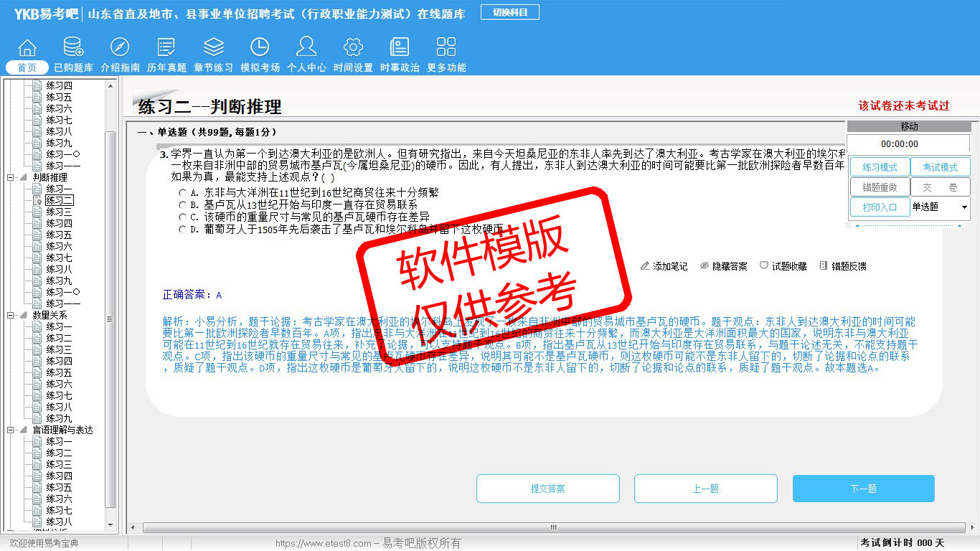980x551 pixels.
Task: Open the 已购题库 database icon
Action: point(73,48)
